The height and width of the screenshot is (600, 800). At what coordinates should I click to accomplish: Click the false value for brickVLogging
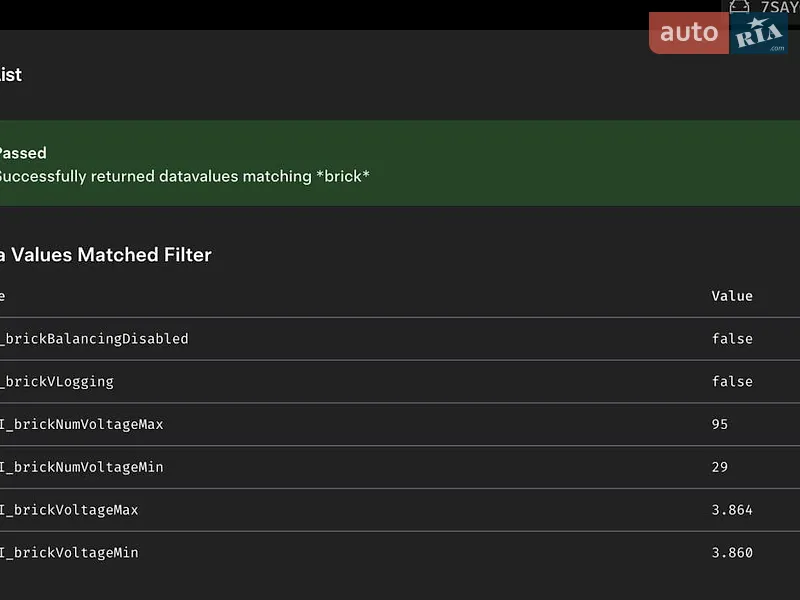pos(732,382)
